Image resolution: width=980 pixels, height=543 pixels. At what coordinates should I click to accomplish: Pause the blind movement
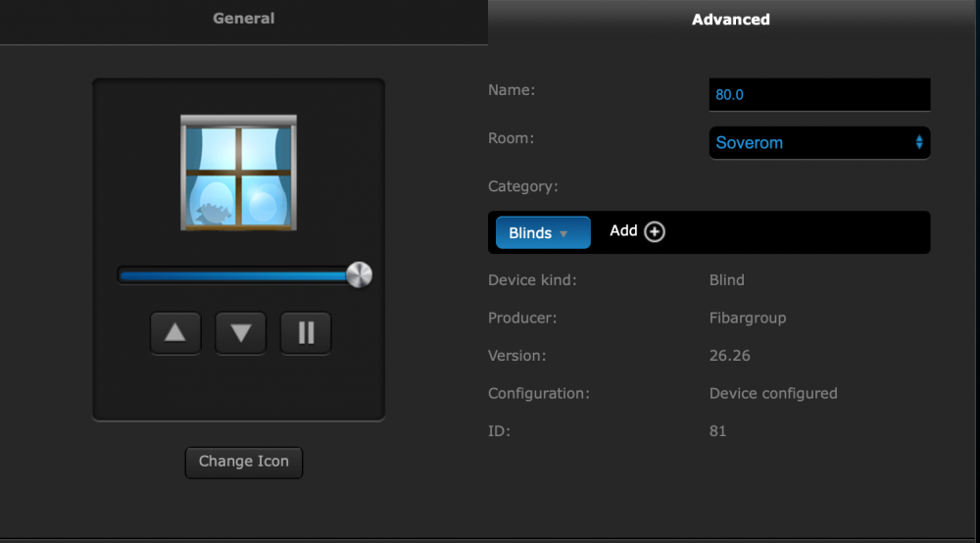[x=306, y=333]
